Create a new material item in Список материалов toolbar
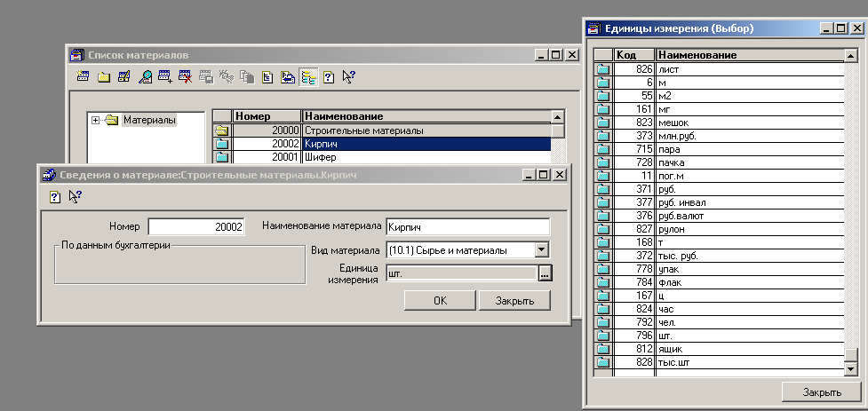Image resolution: width=868 pixels, height=411 pixels. coord(83,77)
